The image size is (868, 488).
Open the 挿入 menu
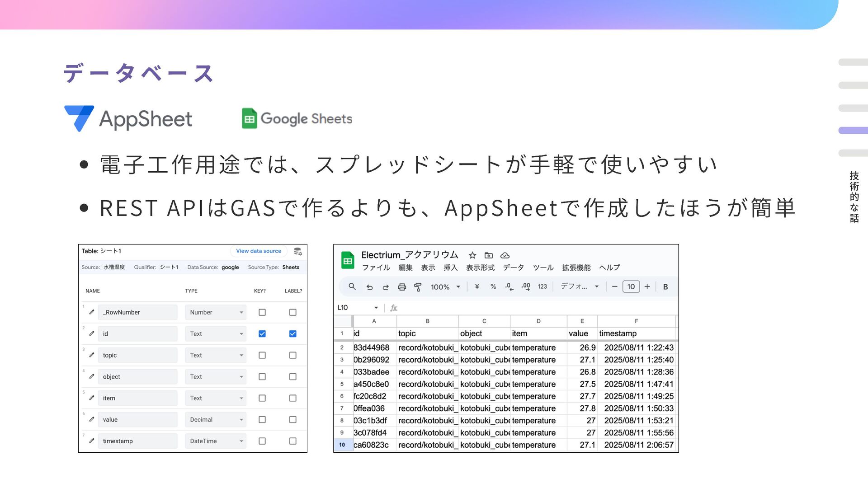pyautogui.click(x=451, y=267)
